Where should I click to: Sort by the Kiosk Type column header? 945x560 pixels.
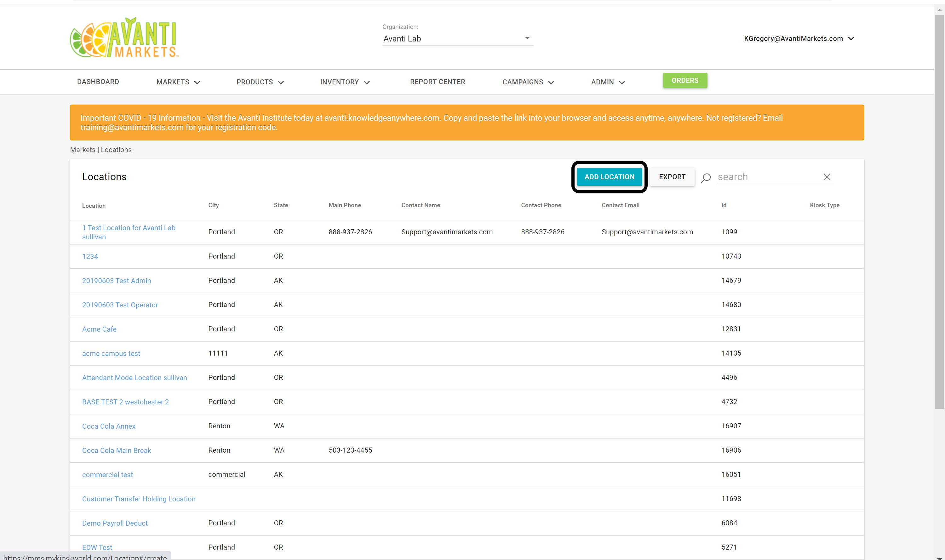(x=824, y=205)
